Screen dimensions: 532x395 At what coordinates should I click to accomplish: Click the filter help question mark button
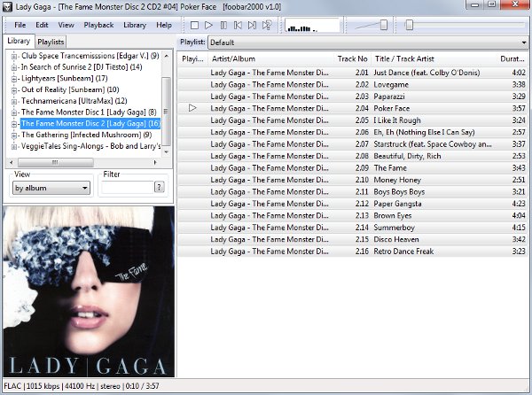click(159, 187)
